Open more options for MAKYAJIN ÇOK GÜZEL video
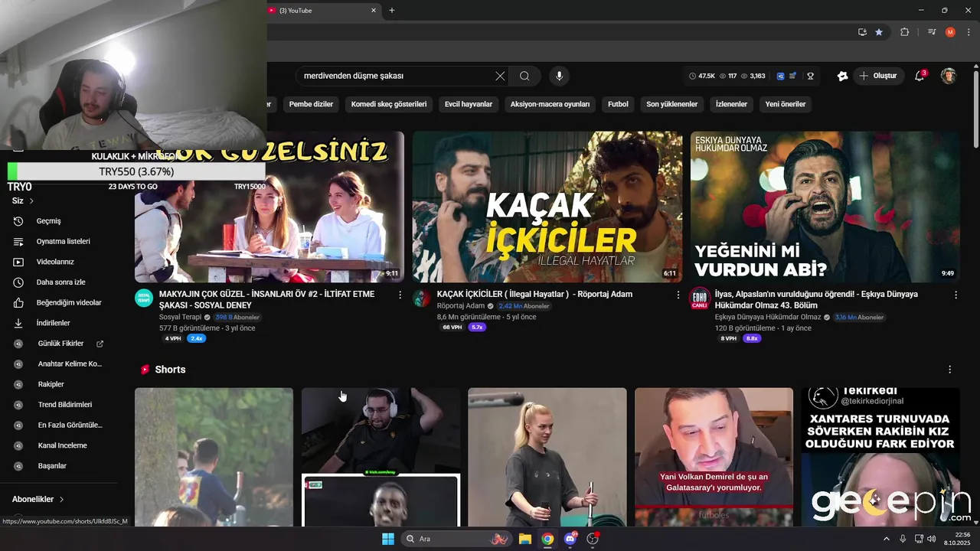 pos(400,295)
